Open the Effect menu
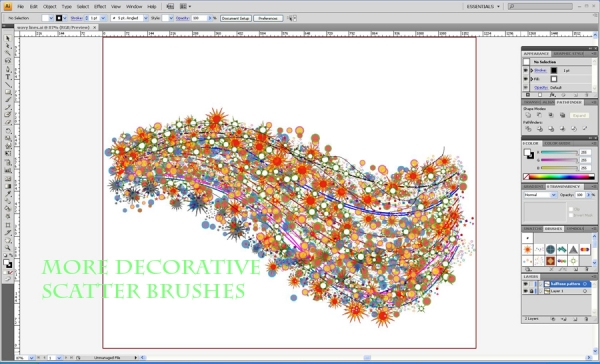 click(100, 7)
